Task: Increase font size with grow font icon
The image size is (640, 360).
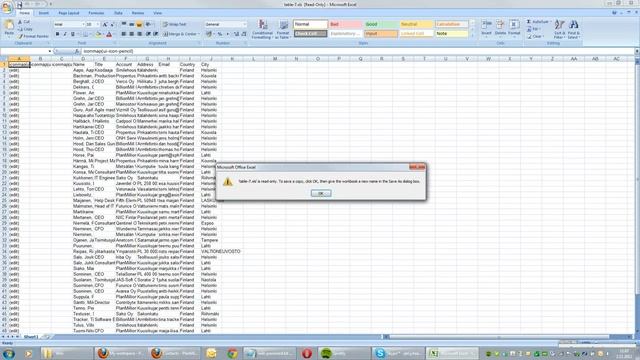Action: point(105,24)
